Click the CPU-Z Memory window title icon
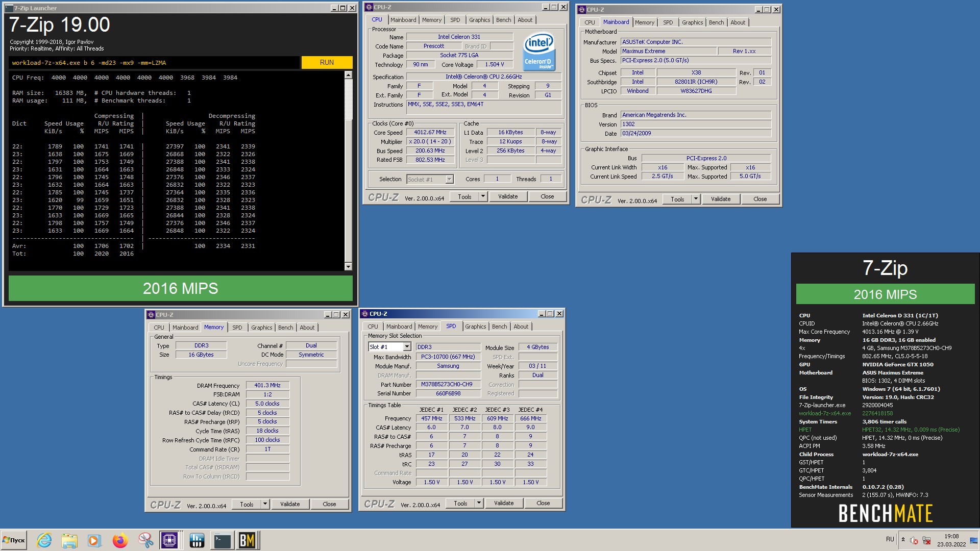 [151, 315]
